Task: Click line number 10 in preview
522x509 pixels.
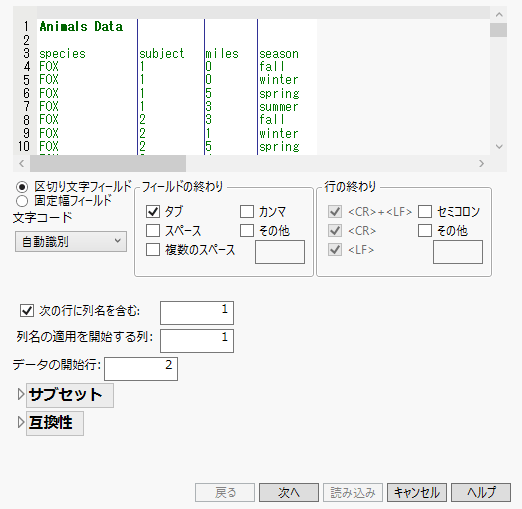Action: [x=24, y=146]
